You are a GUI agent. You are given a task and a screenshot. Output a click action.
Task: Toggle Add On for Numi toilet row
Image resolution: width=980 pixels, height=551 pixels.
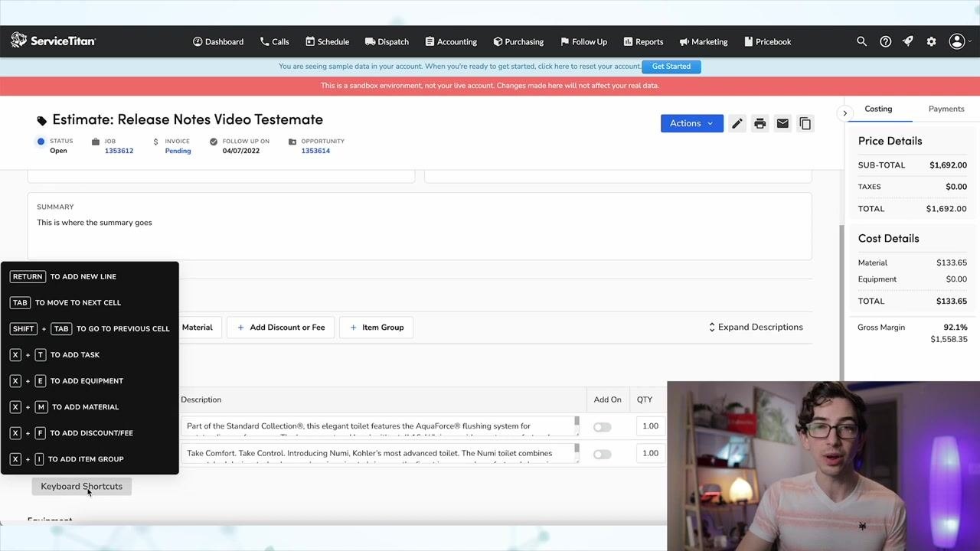[x=602, y=454]
